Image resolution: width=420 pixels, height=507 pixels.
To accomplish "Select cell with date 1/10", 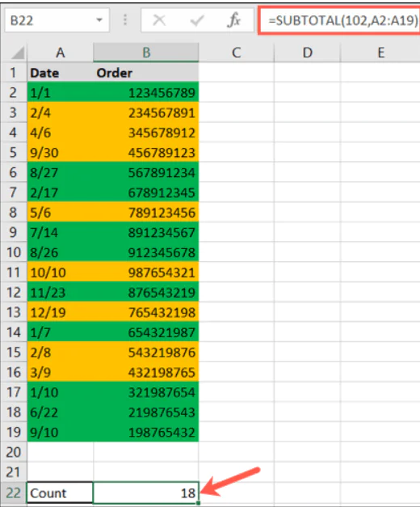I will pos(60,392).
